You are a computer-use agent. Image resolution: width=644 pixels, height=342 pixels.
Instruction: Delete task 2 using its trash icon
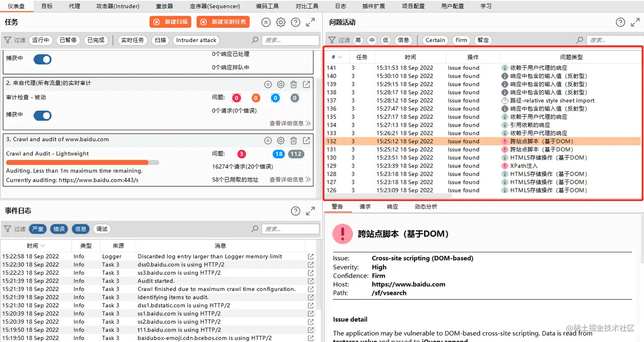pos(293,84)
